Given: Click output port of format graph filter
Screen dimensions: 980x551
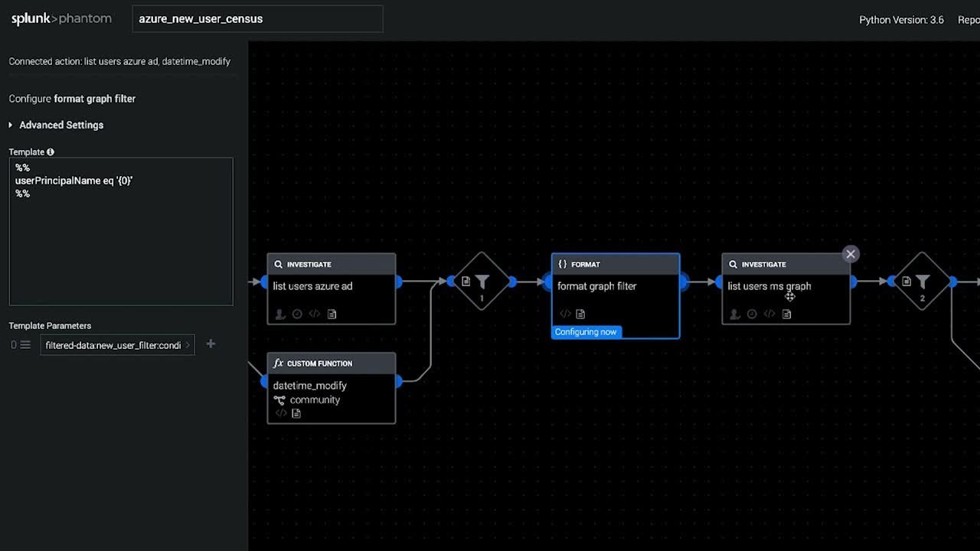Looking at the screenshot, I should point(683,282).
